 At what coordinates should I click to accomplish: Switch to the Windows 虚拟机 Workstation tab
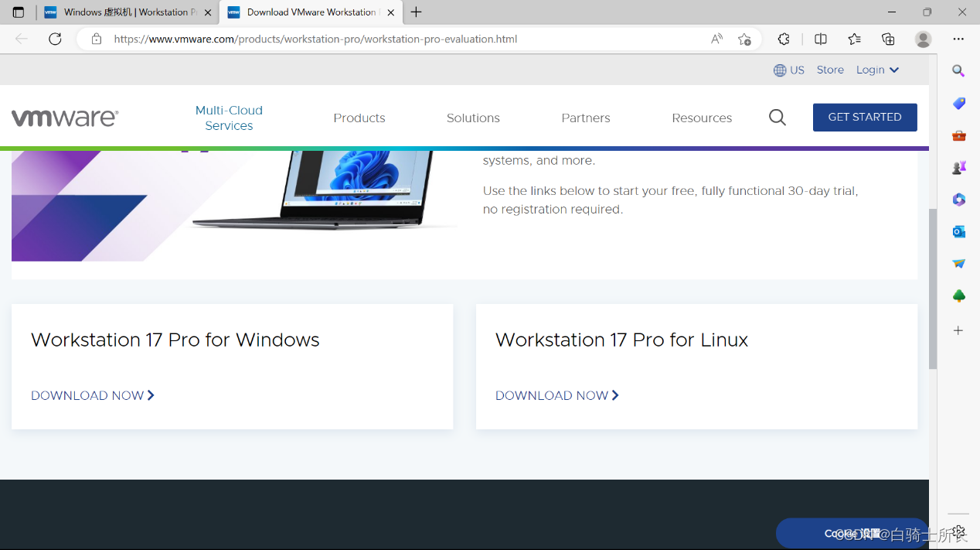(128, 12)
